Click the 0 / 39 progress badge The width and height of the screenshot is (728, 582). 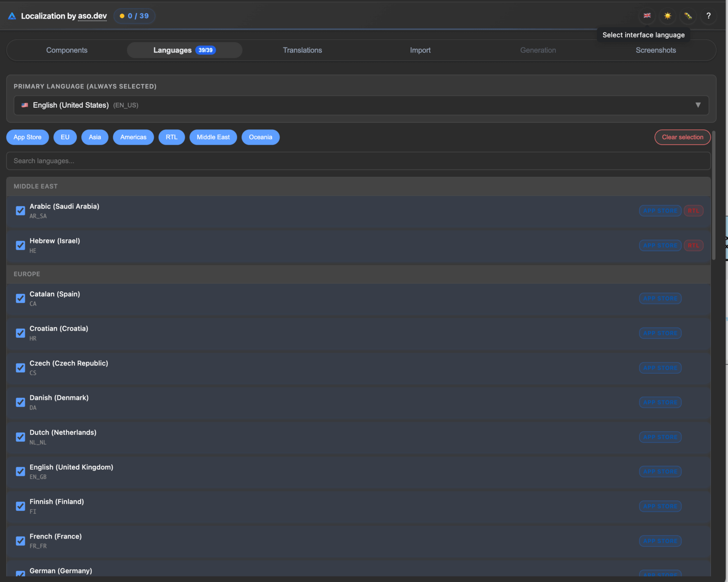134,16
